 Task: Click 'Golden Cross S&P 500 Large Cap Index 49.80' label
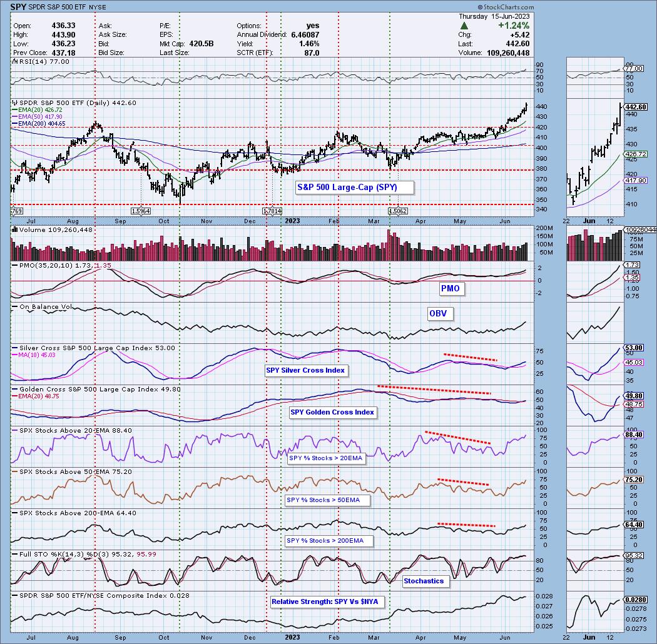coord(99,390)
